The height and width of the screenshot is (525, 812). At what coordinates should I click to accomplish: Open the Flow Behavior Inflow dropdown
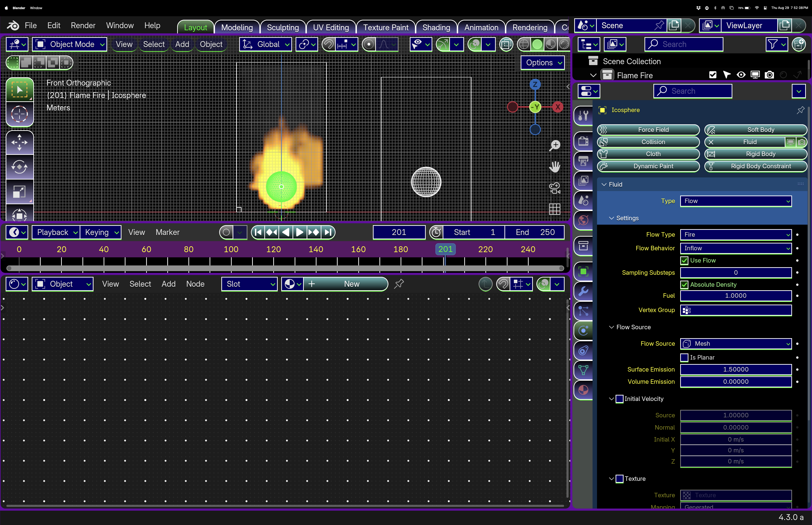(x=736, y=248)
